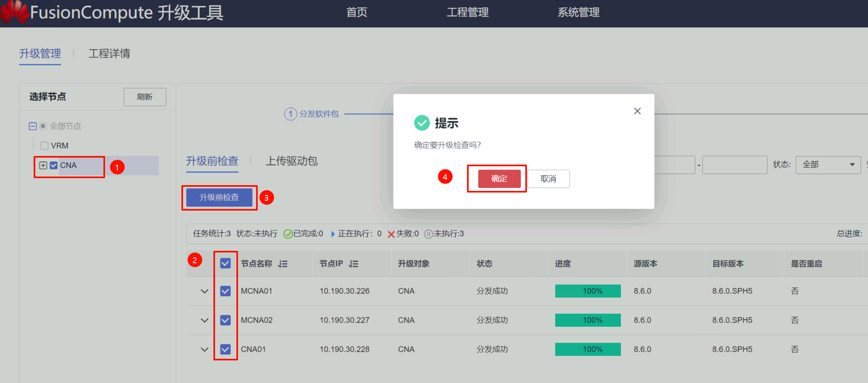
Task: Expand the CNA01 row details chevron
Action: [204, 350]
